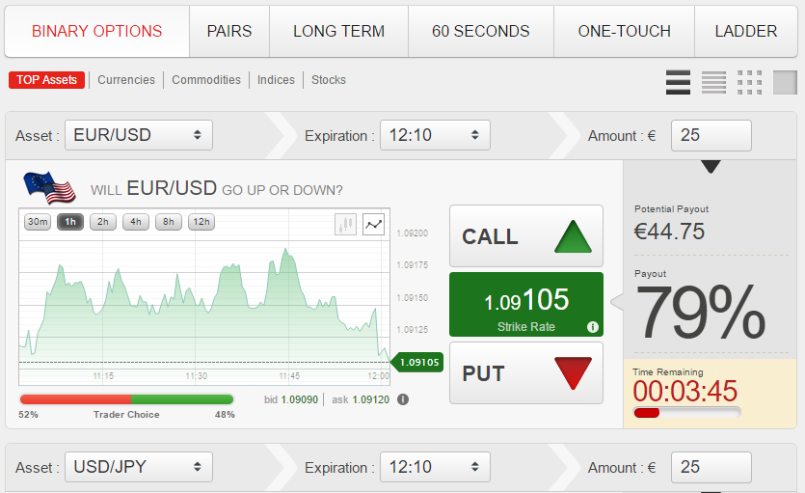Screen dimensions: 805x493
Task: Select the single large tile view icon
Action: (785, 82)
